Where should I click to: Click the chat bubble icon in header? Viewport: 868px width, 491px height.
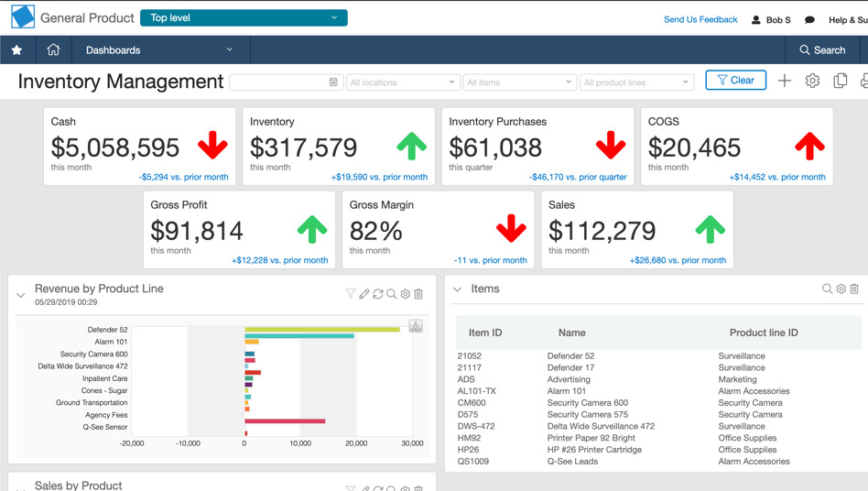pyautogui.click(x=809, y=19)
